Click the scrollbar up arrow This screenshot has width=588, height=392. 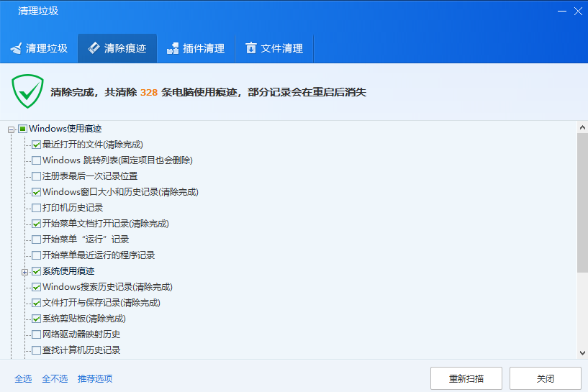(582, 127)
